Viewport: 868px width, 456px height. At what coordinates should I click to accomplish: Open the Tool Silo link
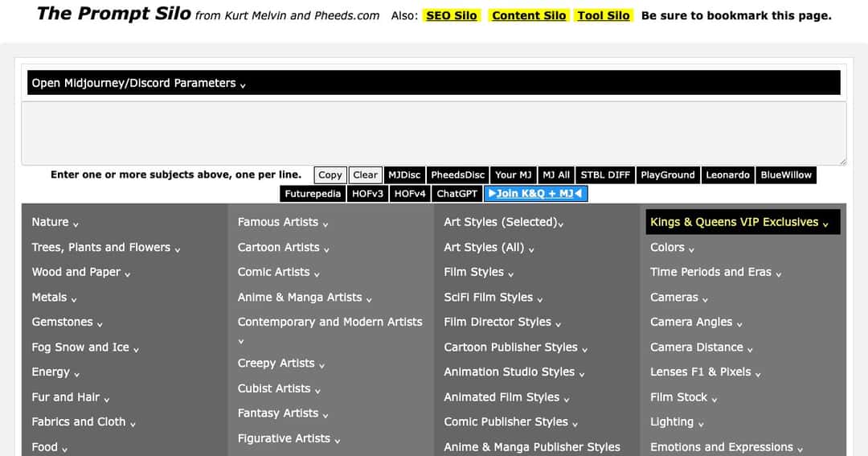click(x=604, y=15)
